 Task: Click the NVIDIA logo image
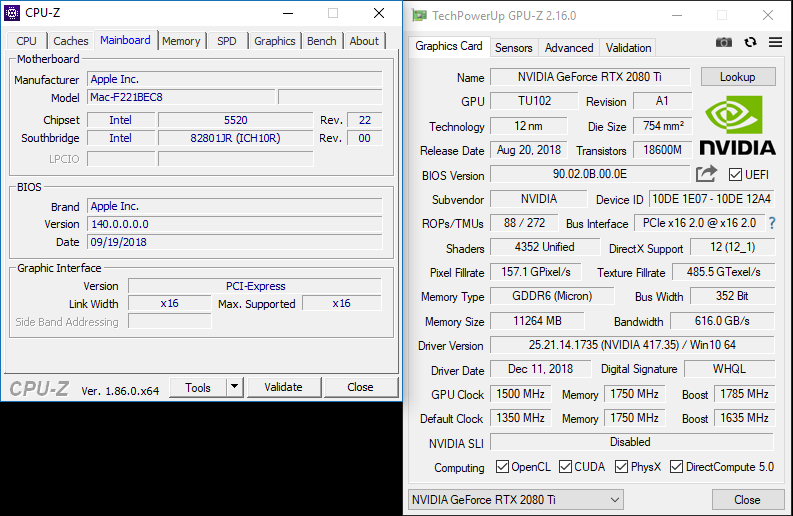pyautogui.click(x=737, y=125)
